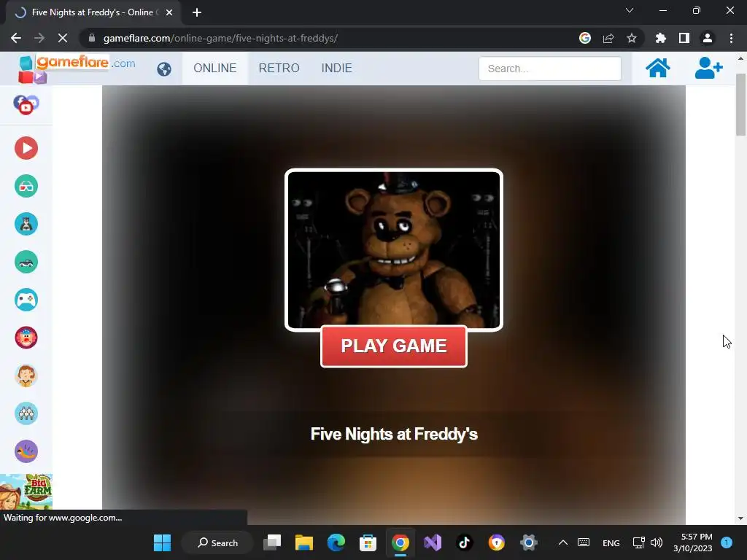Viewport: 747px width, 560px height.
Task: Open the Gameflare logo link
Action: click(x=77, y=68)
